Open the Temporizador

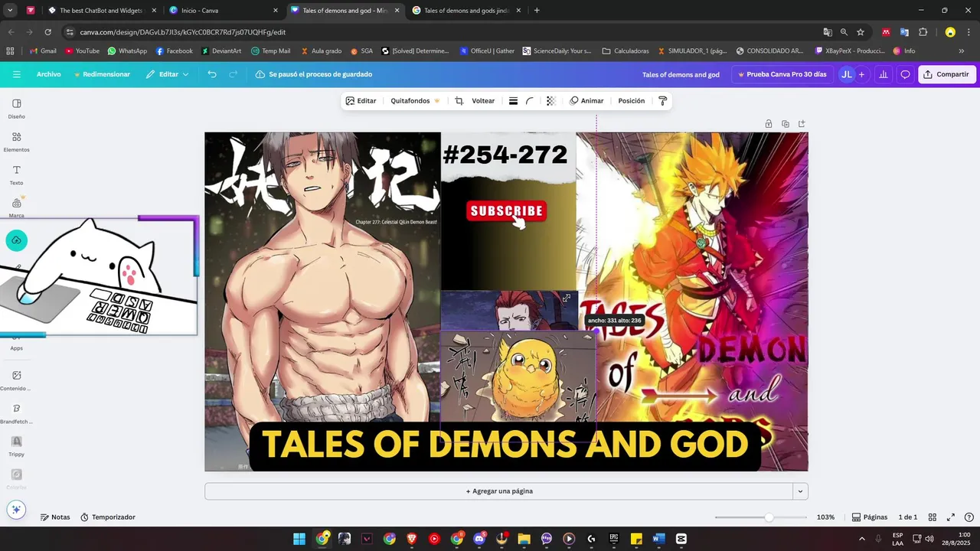click(108, 517)
